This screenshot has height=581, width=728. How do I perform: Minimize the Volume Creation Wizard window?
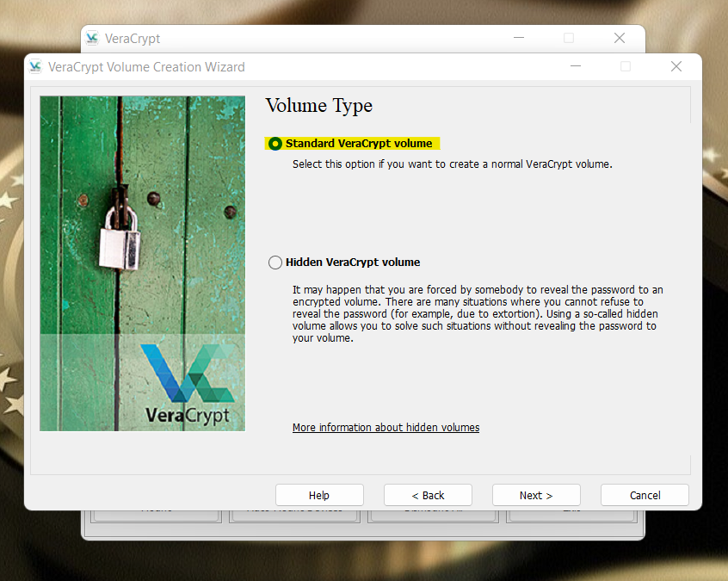[576, 66]
